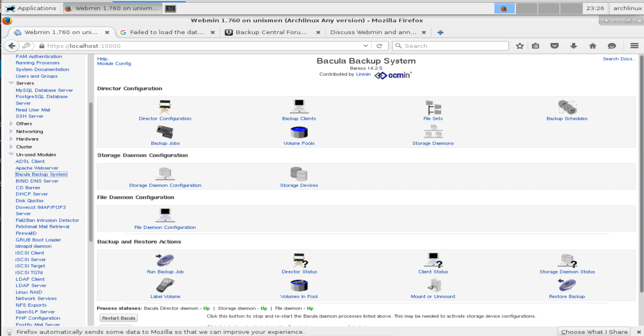Open Backup Clients icon
644x336 pixels.
click(299, 107)
